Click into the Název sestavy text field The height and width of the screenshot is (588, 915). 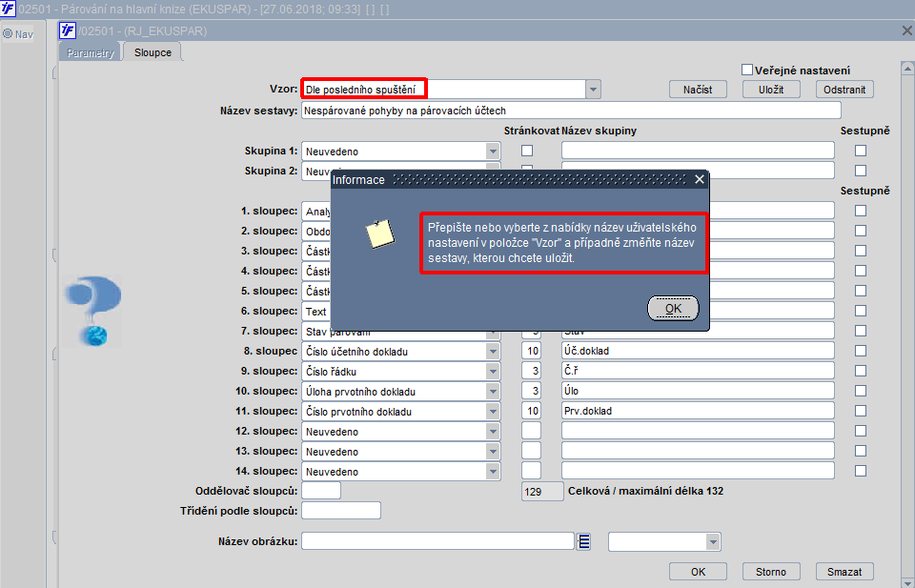click(x=571, y=111)
